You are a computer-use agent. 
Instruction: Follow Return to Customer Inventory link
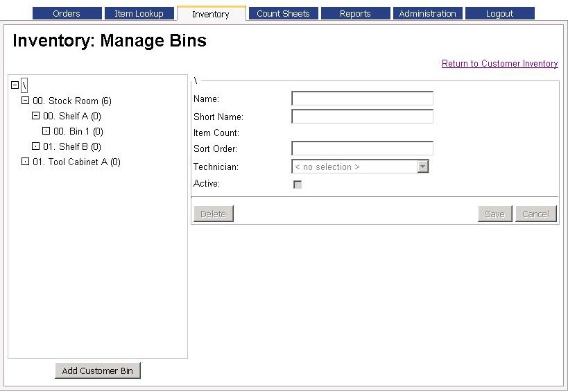click(x=499, y=63)
